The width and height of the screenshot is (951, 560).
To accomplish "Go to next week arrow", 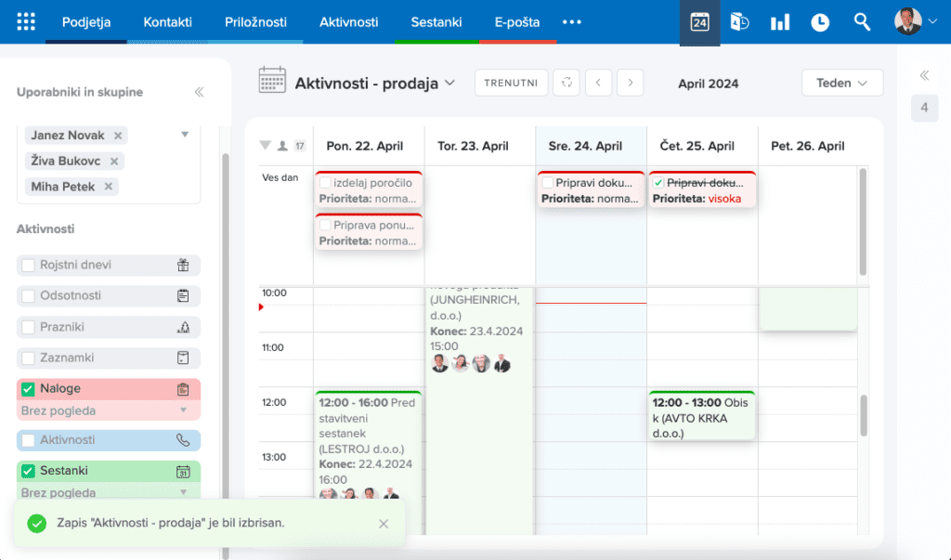I will (x=631, y=83).
